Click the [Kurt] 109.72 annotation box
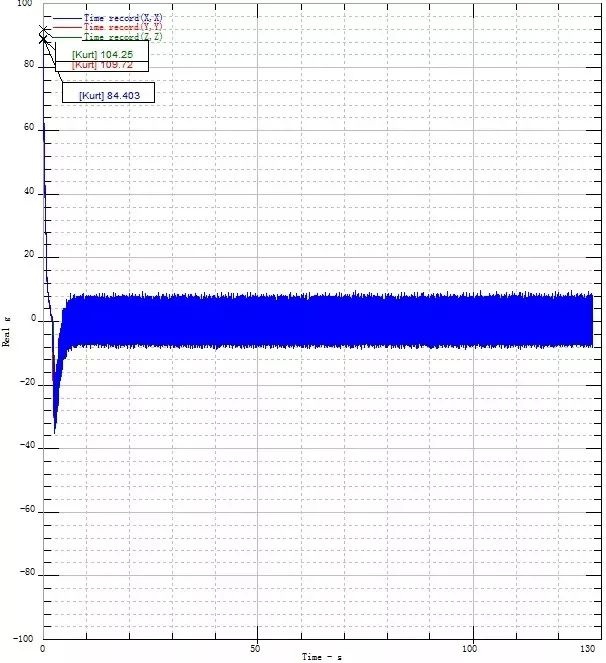The image size is (606, 663). pyautogui.click(x=102, y=66)
